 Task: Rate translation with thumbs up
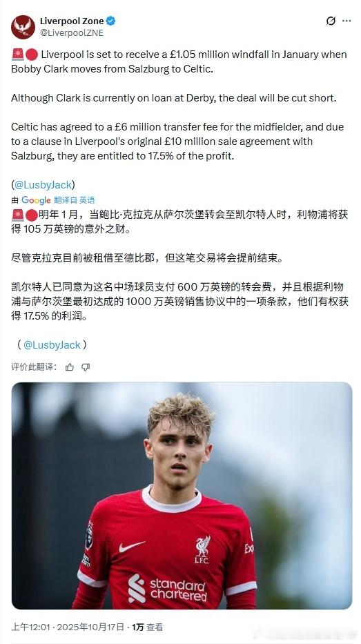tap(70, 367)
